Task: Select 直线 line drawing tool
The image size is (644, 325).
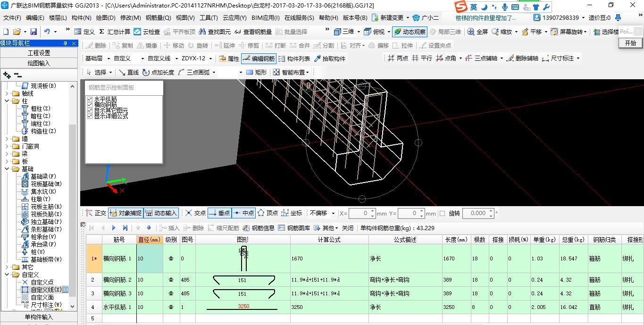Action: [x=128, y=72]
